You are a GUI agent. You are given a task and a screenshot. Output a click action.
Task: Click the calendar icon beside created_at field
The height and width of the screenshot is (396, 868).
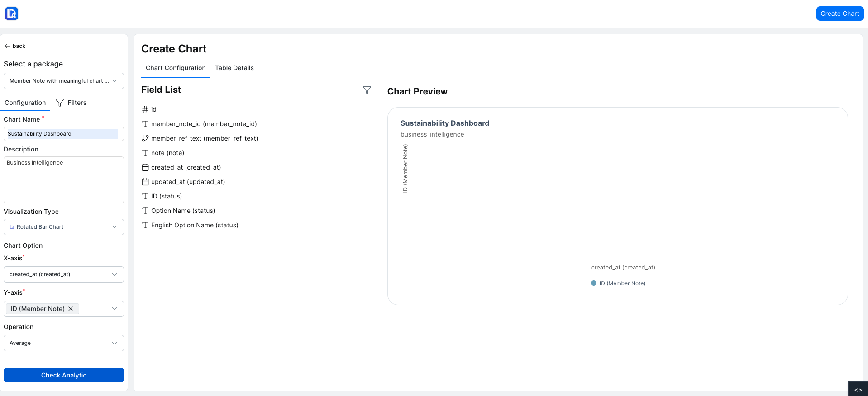point(145,167)
